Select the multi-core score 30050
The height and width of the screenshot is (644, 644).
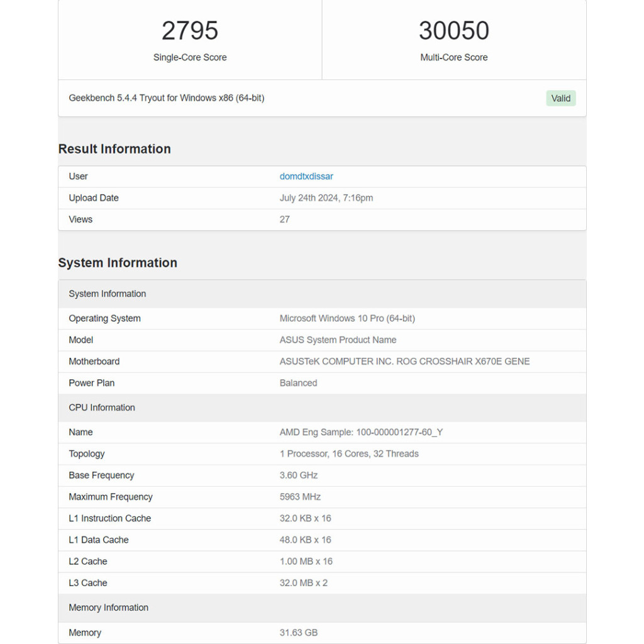pyautogui.click(x=454, y=30)
